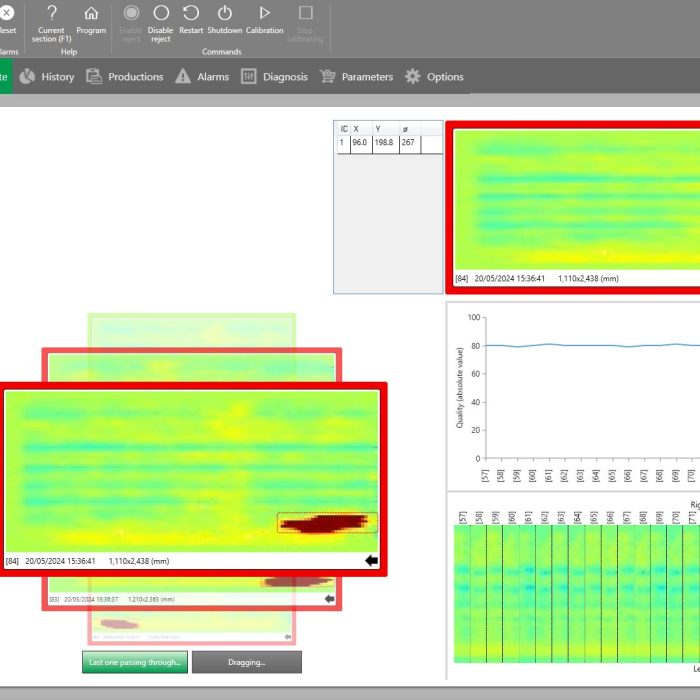Click the 'Last one passing through...' button
Screen dimensions: 700x700
click(x=135, y=662)
